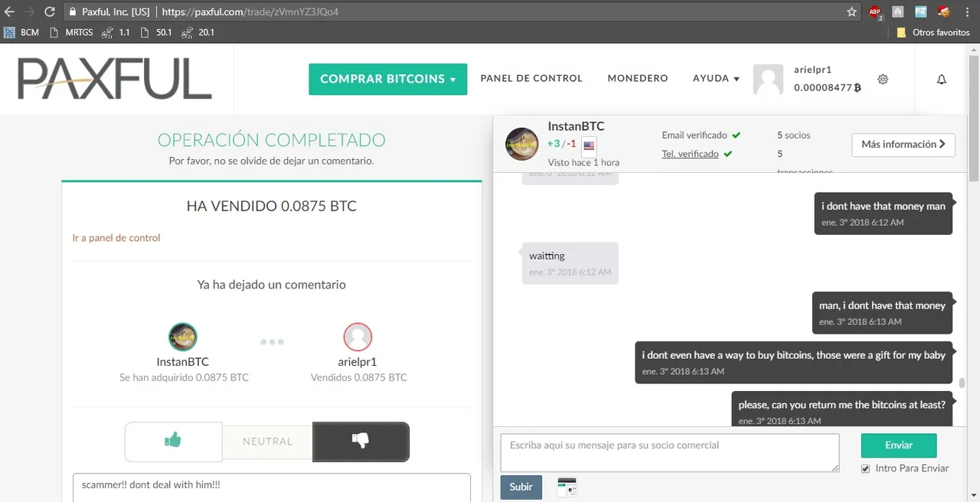Open the MRTGS bookmark
980x502 pixels.
coord(71,33)
